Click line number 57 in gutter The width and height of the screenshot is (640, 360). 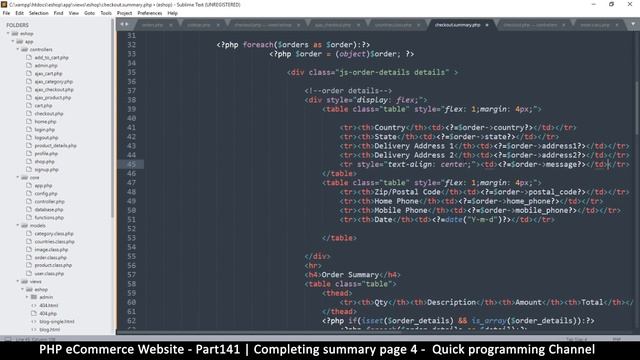[131, 275]
